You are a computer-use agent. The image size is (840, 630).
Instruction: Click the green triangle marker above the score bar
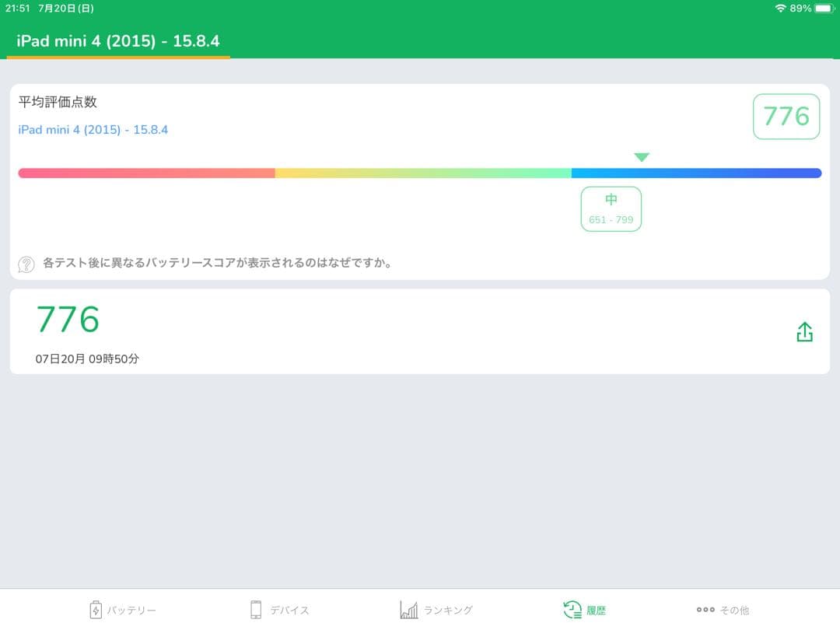[x=641, y=157]
